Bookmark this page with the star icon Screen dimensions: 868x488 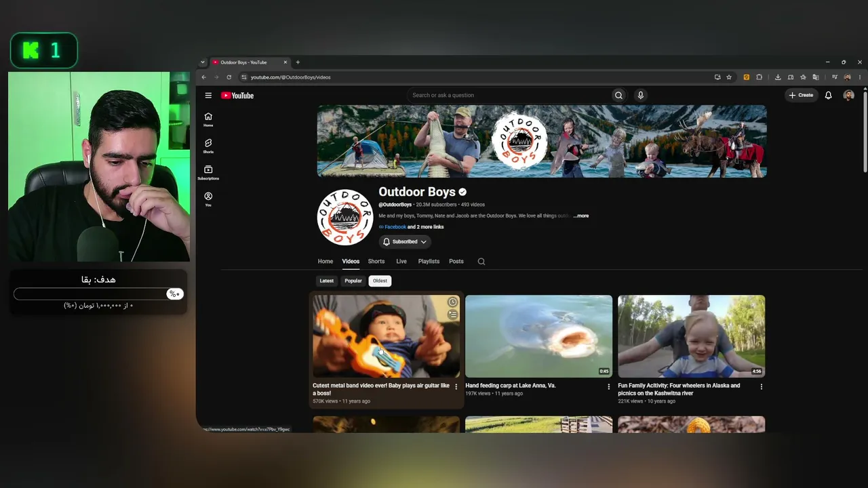(729, 77)
